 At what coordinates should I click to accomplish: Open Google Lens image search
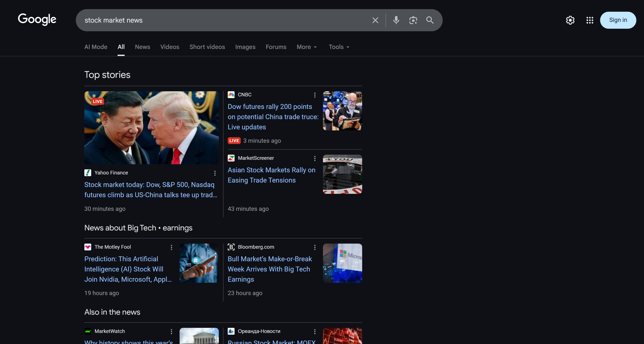tap(413, 20)
